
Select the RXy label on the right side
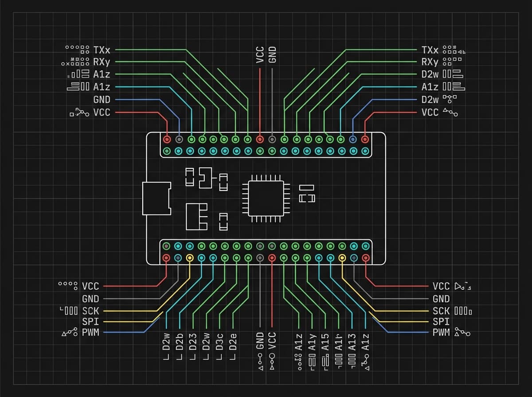click(430, 62)
